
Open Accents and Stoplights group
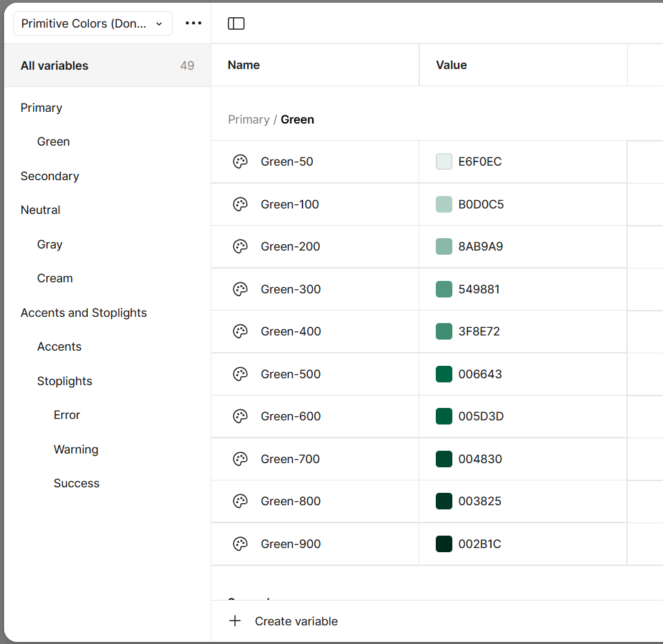tap(84, 313)
